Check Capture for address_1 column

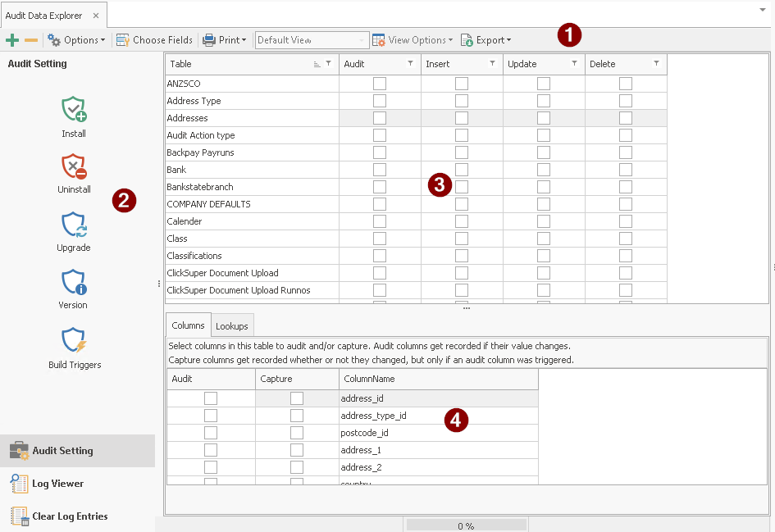click(297, 450)
